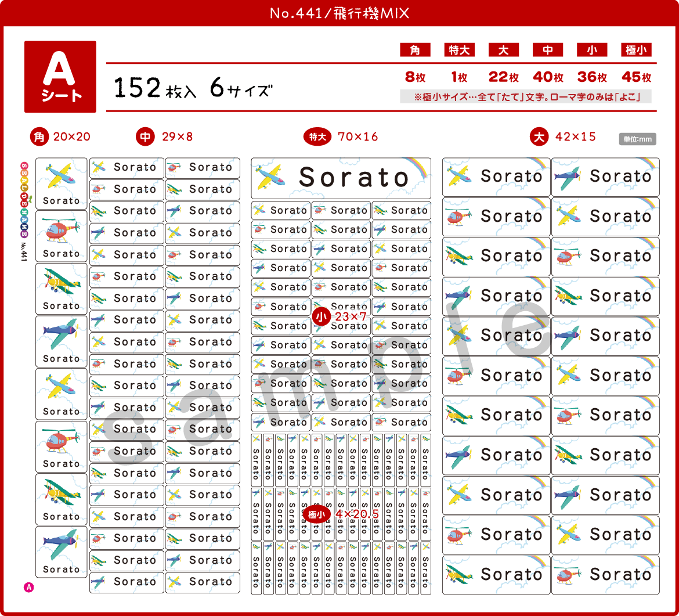The height and width of the screenshot is (616, 679).
Task: Click the red 極小 oval beside 4×20.5
Action: 316,514
